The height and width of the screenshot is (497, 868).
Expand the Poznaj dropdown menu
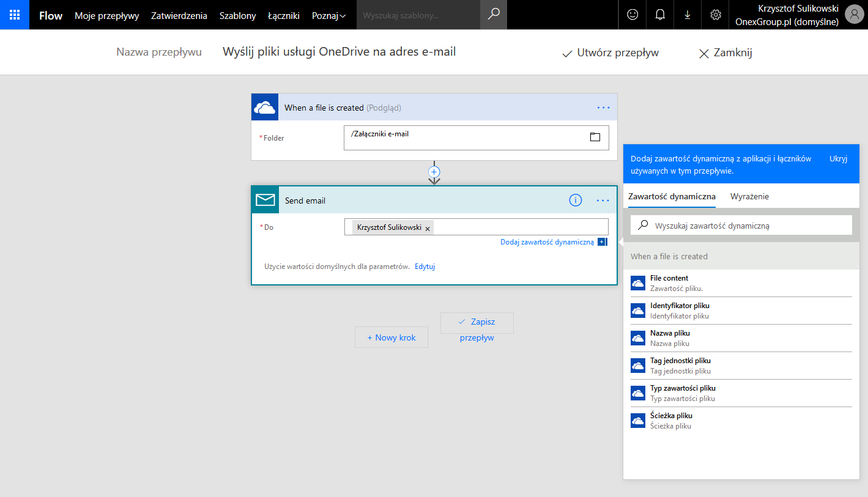tap(328, 16)
